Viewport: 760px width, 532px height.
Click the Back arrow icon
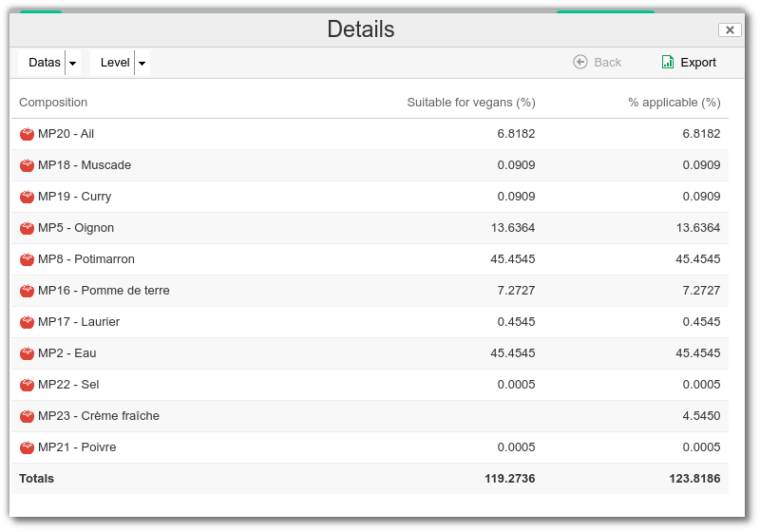[580, 62]
